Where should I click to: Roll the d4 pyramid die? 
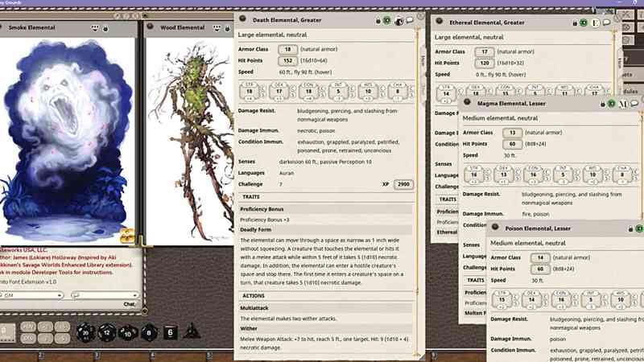(x=192, y=331)
